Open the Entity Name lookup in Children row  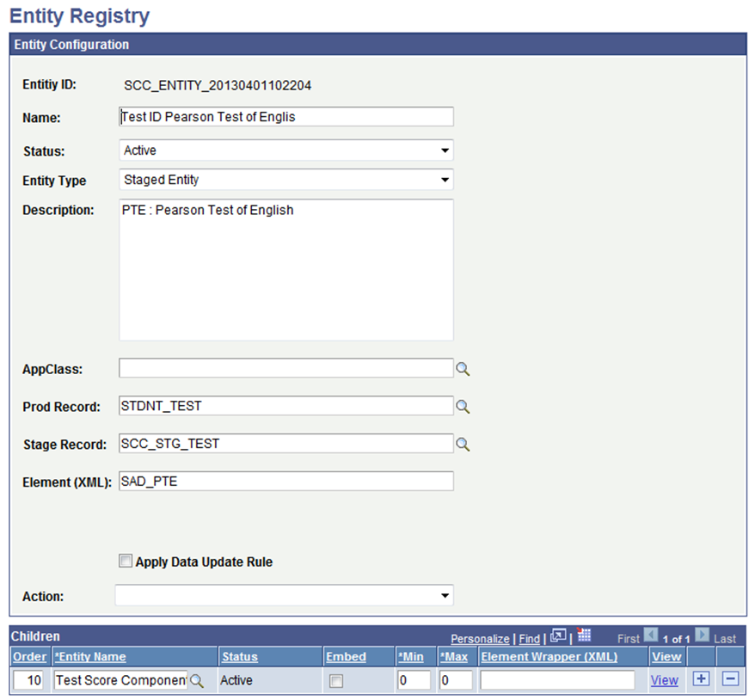point(198,680)
